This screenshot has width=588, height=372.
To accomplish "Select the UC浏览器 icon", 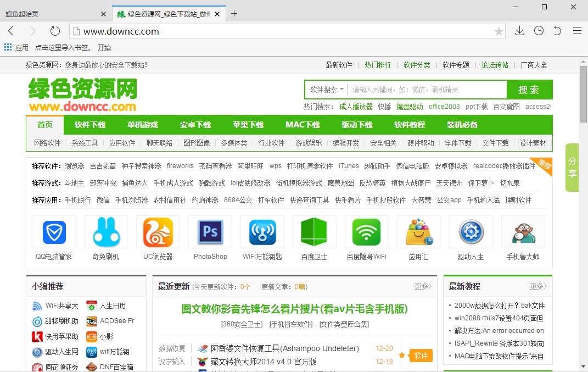I will tap(158, 231).
